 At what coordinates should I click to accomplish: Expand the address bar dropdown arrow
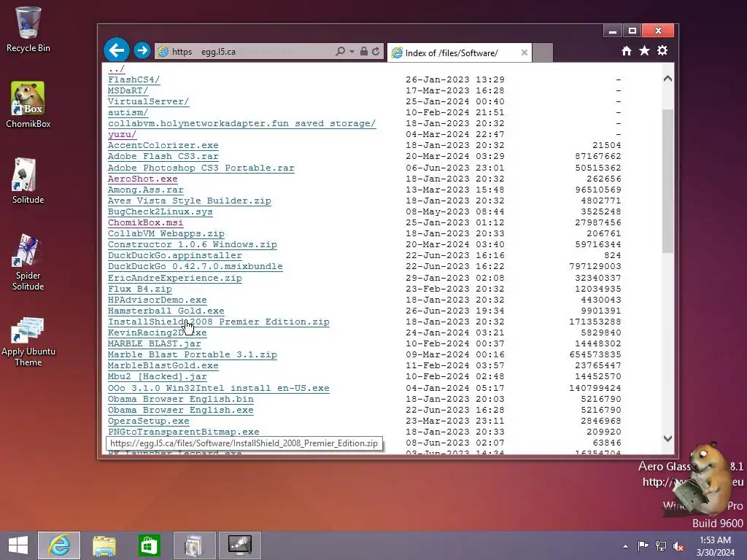click(x=352, y=52)
